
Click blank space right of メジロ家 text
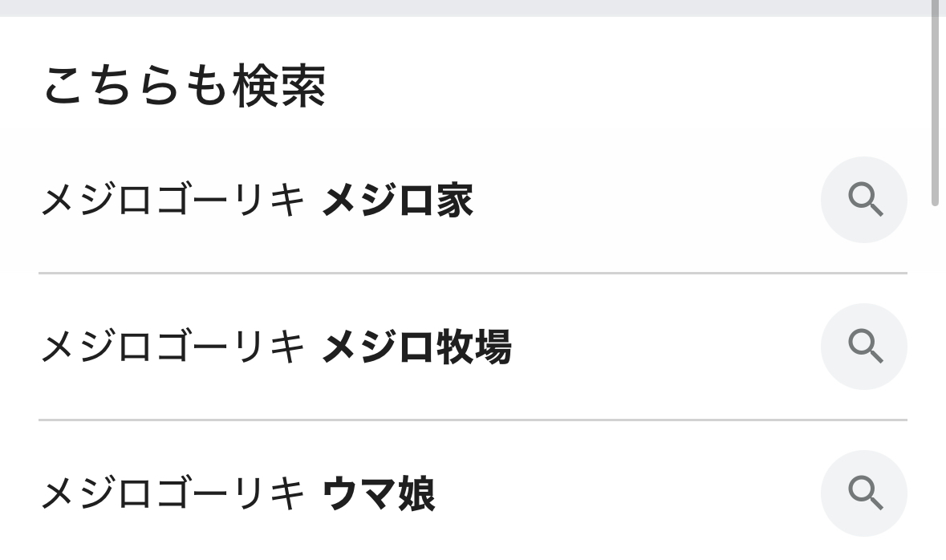[x=642, y=201]
